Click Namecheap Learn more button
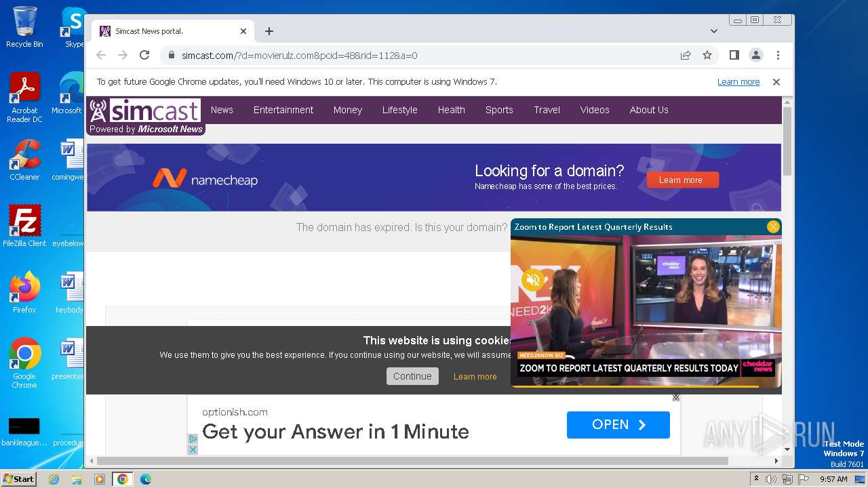This screenshot has height=488, width=868. point(682,180)
